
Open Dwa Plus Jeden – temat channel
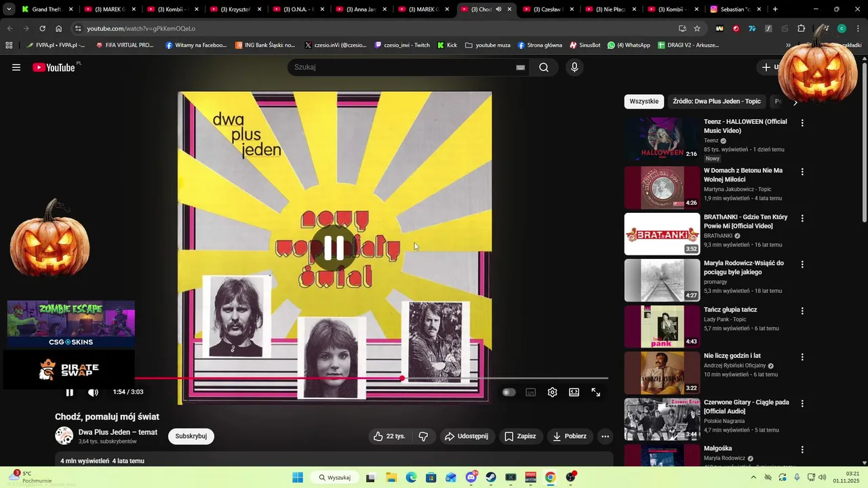(x=118, y=432)
